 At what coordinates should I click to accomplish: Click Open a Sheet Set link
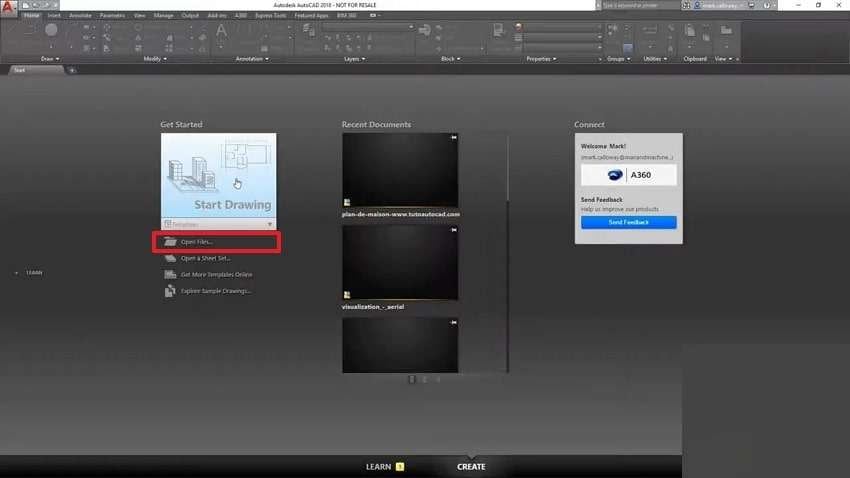(205, 258)
